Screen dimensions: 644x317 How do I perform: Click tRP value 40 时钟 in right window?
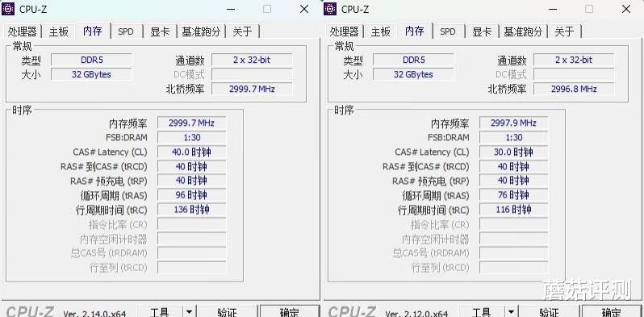514,181
